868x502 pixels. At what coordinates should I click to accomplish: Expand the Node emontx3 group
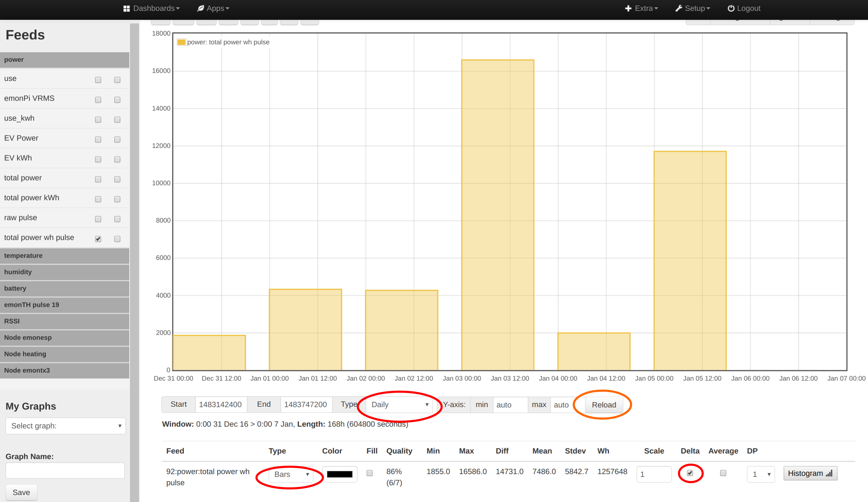click(x=65, y=371)
